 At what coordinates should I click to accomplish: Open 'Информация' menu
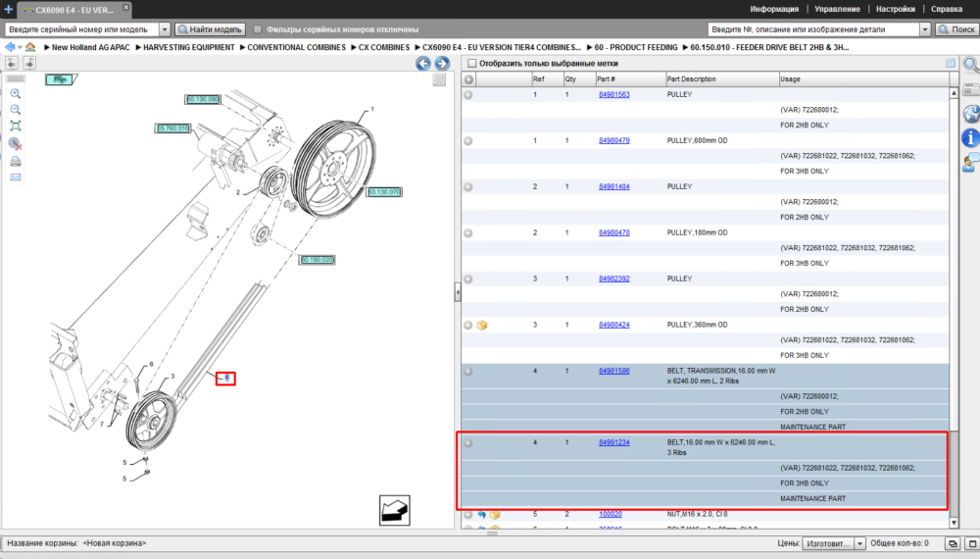[774, 10]
